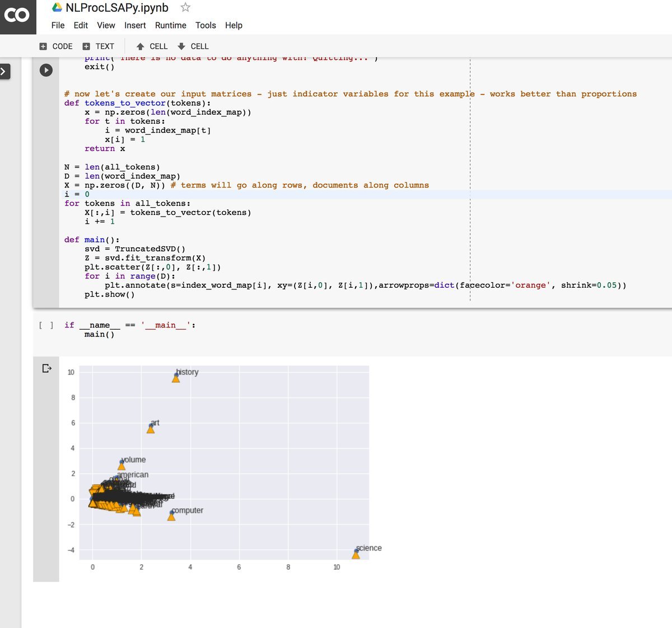Screen dimensions: 672x628
Task: Click the 'for tokens in all_tokens:' line
Action: point(127,203)
